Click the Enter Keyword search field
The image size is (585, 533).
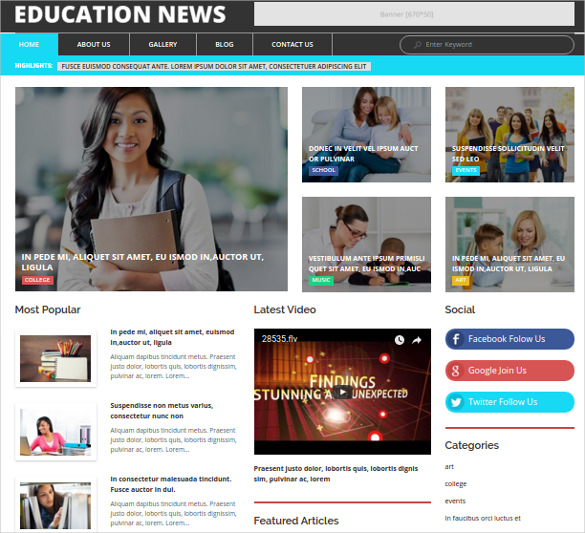click(x=487, y=45)
